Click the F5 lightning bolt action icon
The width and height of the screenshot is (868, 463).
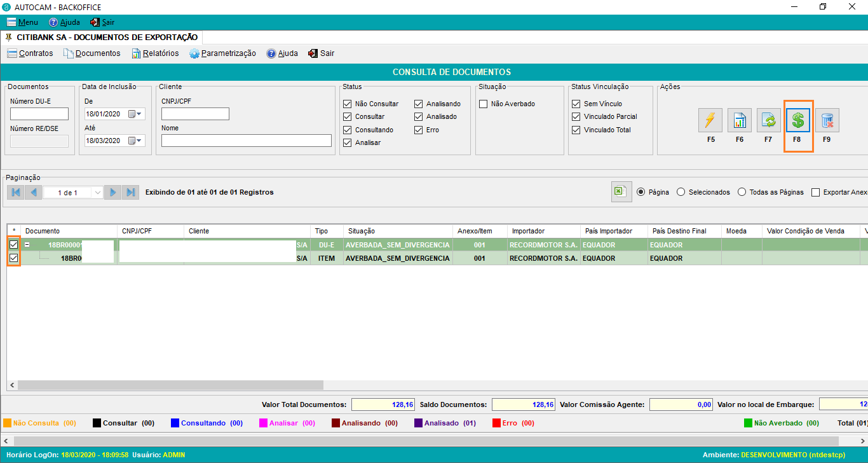(x=710, y=120)
